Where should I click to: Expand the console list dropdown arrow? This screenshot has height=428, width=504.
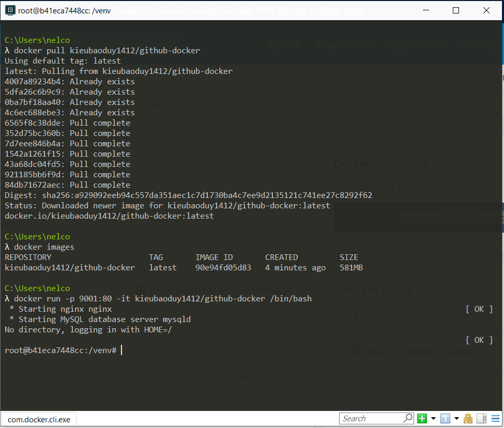click(456, 418)
